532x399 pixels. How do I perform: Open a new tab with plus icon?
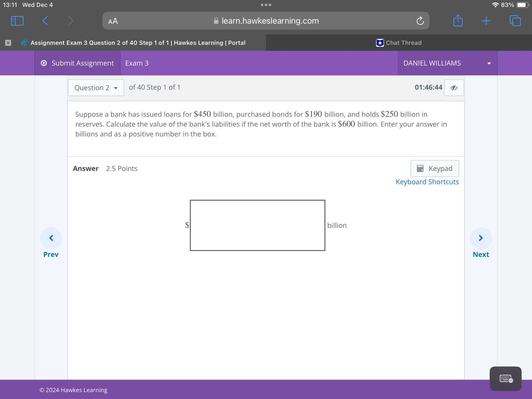(x=486, y=21)
